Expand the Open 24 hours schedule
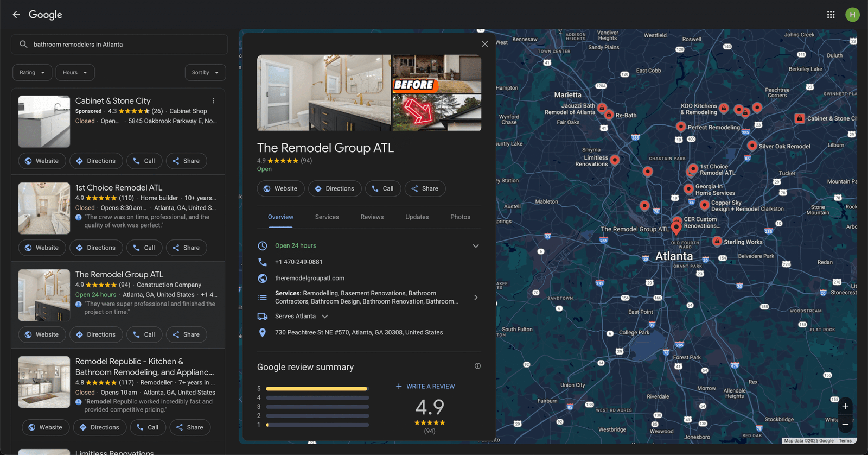Viewport: 868px width, 455px height. point(476,246)
